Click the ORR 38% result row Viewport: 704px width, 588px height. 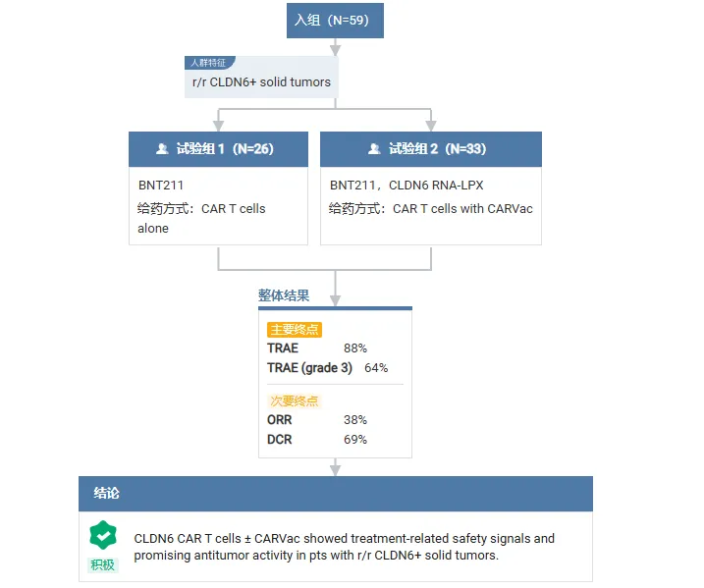(317, 420)
